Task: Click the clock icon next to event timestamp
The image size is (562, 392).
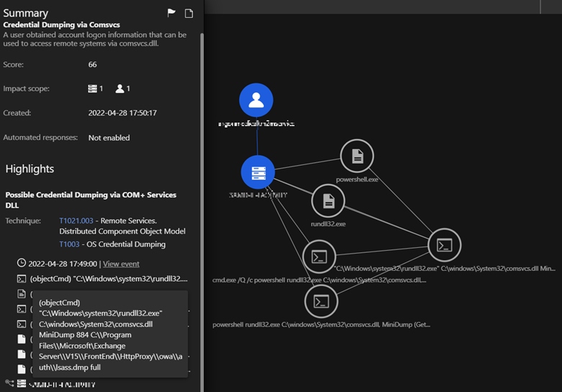Action: pos(22,263)
